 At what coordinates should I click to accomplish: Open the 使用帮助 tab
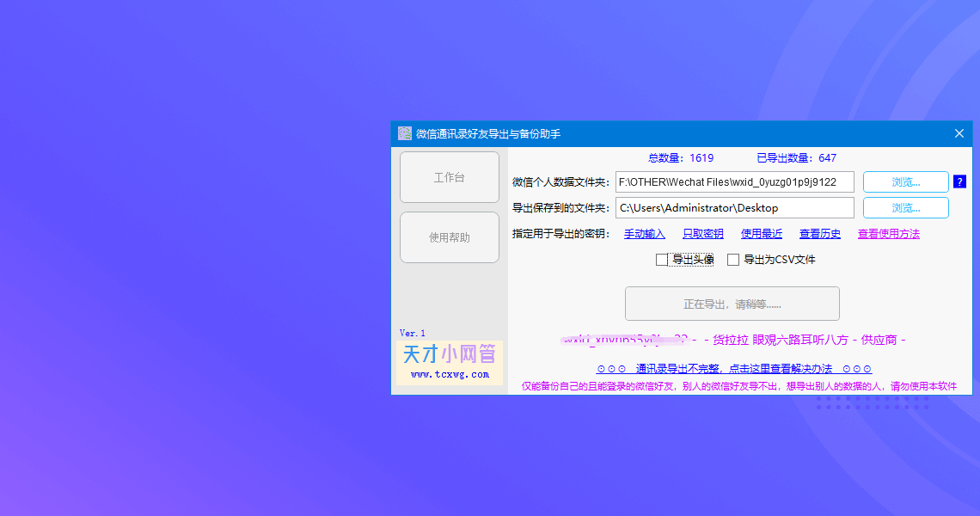(x=450, y=237)
